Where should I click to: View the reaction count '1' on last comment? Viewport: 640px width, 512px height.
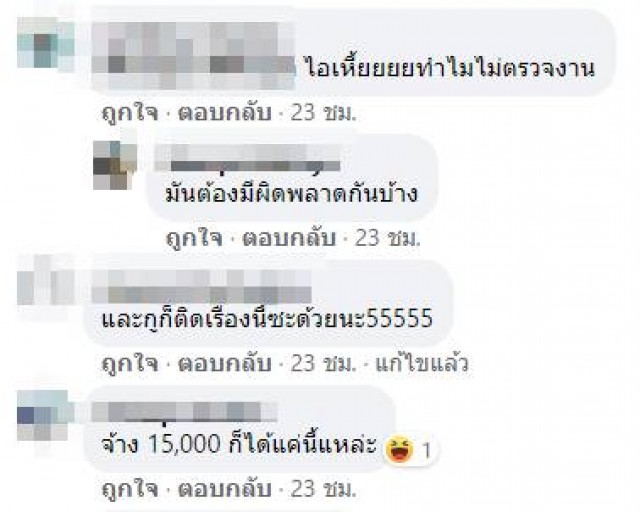(426, 451)
